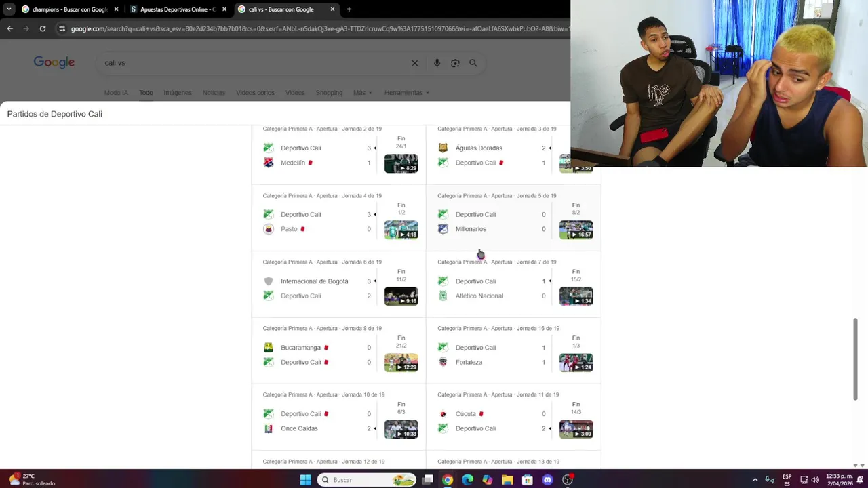
Task: Reload the current Google results page
Action: [x=42, y=28]
